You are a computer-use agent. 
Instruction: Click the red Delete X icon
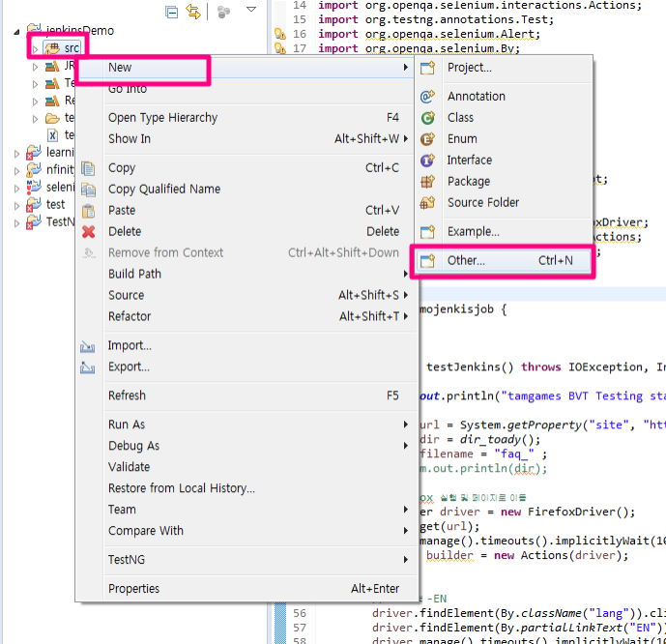pos(89,231)
